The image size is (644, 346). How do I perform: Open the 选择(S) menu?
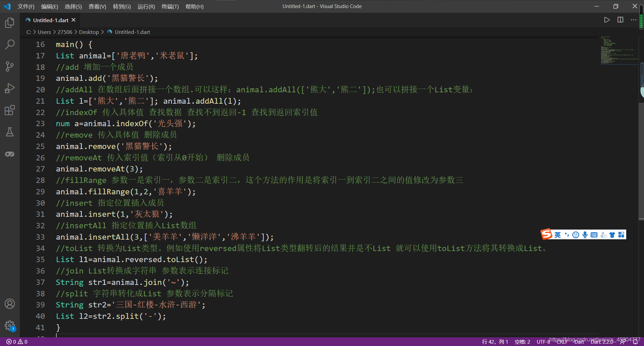pyautogui.click(x=73, y=6)
